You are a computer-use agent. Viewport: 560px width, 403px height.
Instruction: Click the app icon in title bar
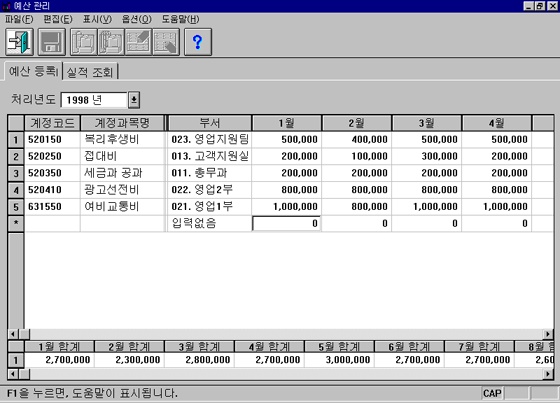(x=6, y=6)
